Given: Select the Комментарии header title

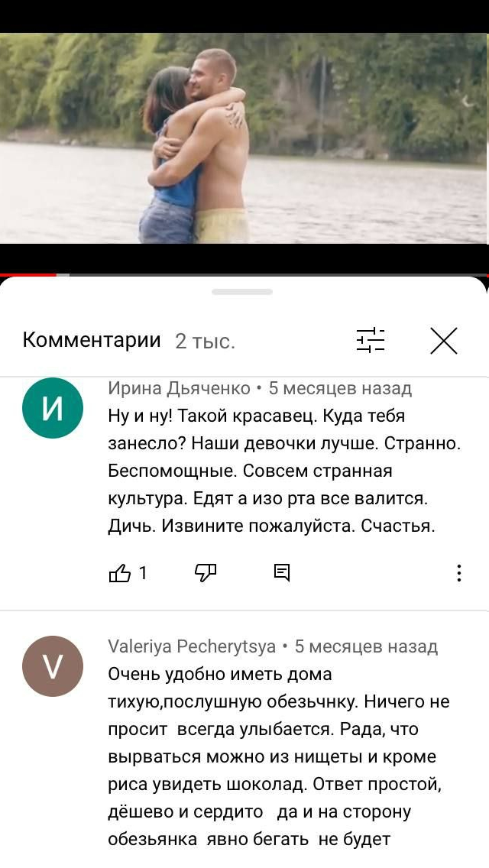Looking at the screenshot, I should [92, 340].
